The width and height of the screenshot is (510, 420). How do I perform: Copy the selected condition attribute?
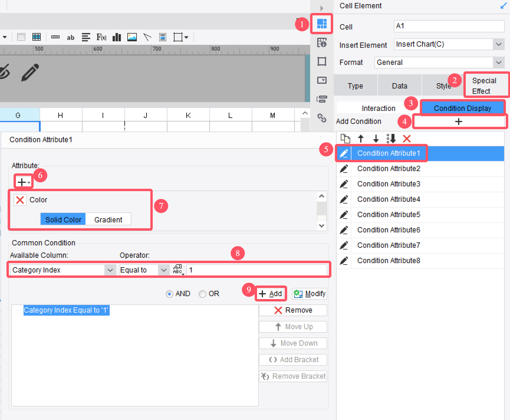tap(345, 139)
